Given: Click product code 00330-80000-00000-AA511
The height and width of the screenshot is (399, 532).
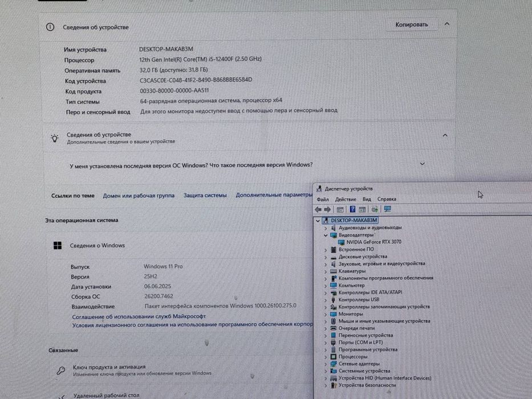Looking at the screenshot, I should point(174,91).
